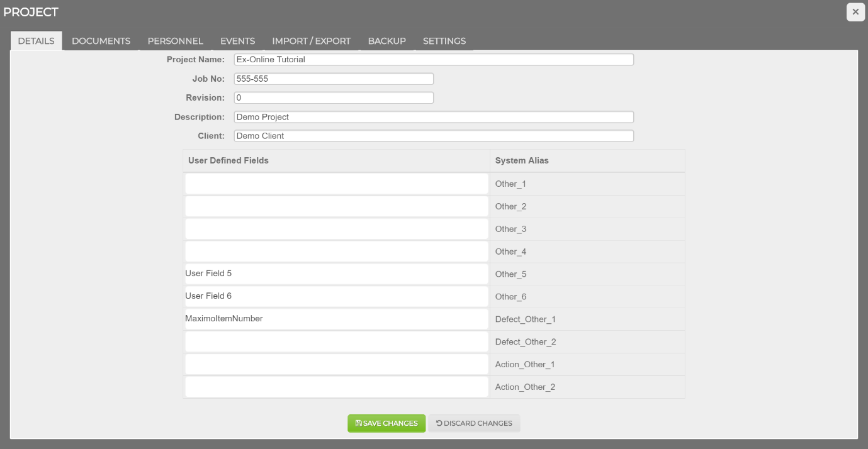The width and height of the screenshot is (868, 449).
Task: Focus the Job No input field
Action: tap(333, 79)
